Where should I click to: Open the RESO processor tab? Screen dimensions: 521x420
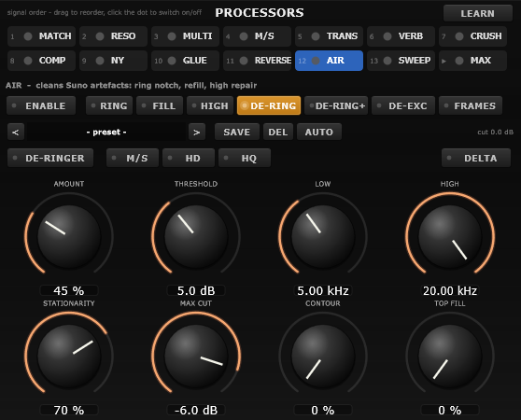pos(113,36)
